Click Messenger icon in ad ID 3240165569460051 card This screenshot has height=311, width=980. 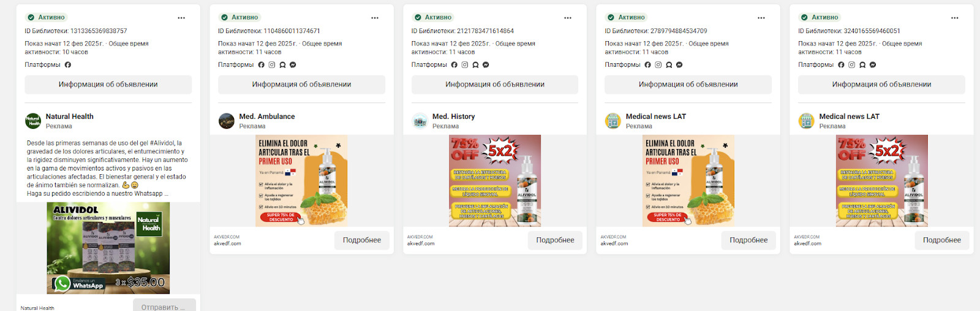[873, 64]
